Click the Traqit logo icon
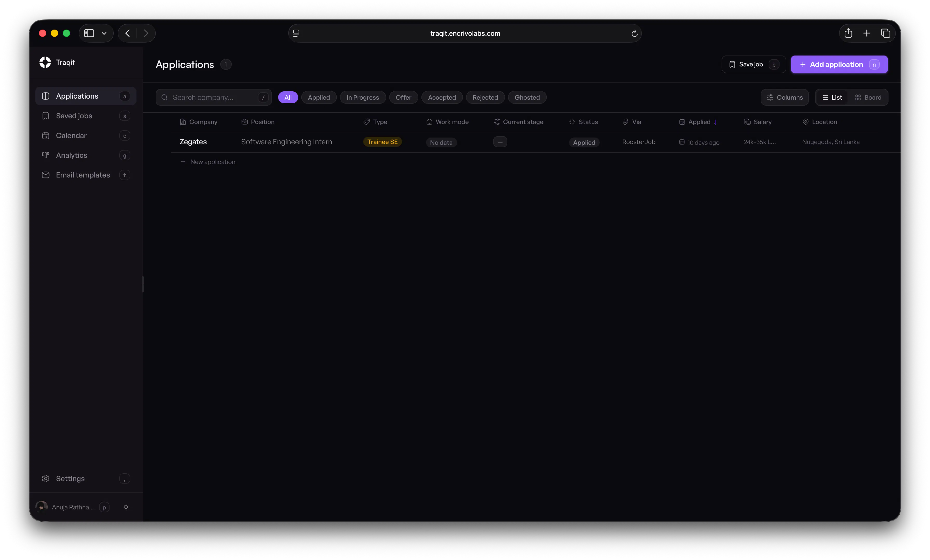The image size is (930, 560). (x=45, y=62)
